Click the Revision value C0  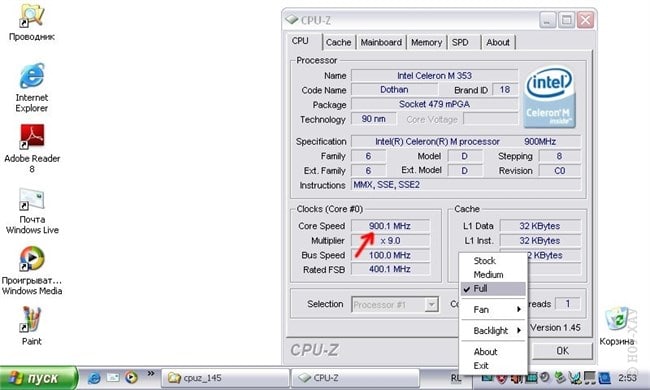pos(560,170)
